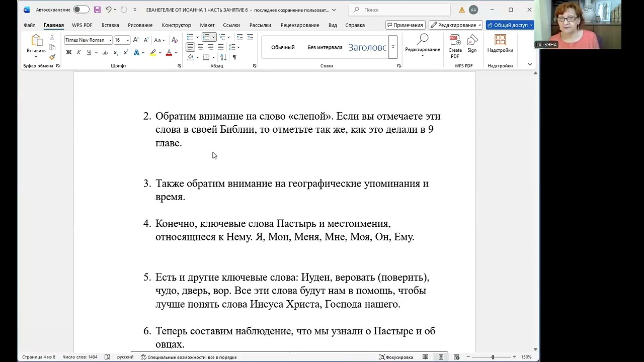Toggle the Автосохранение switch

[80, 10]
